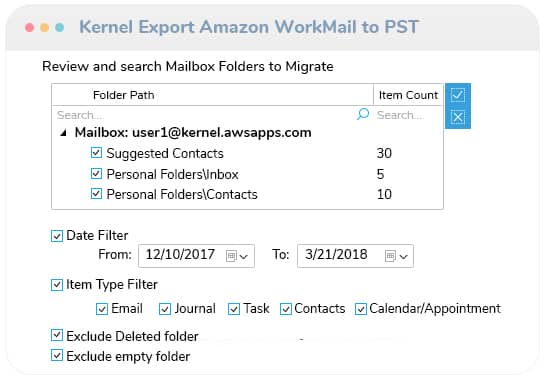The width and height of the screenshot is (545, 380).
Task: Select the Personal Folders\Contacts row
Action: pyautogui.click(x=247, y=194)
